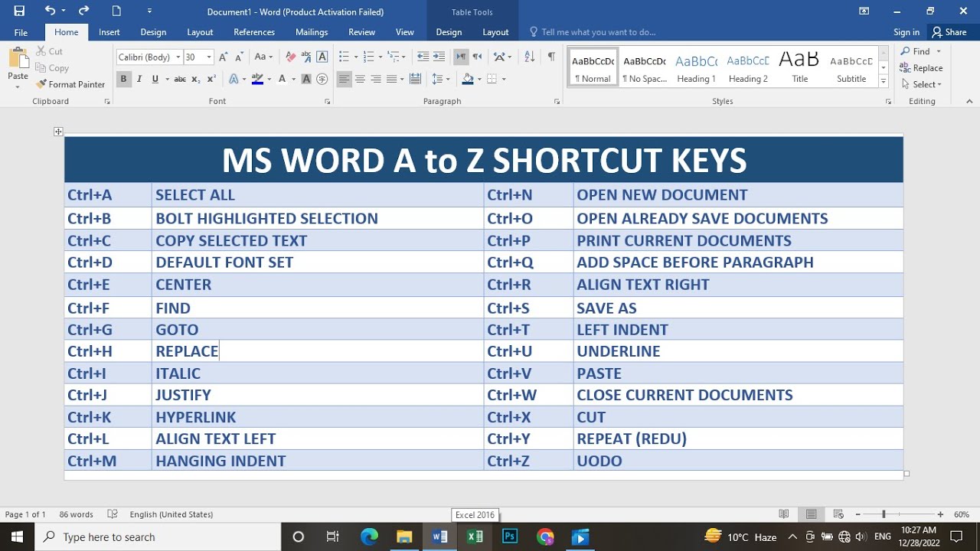Switch to Web Layout view in status bar
The image size is (980, 551).
tap(838, 514)
